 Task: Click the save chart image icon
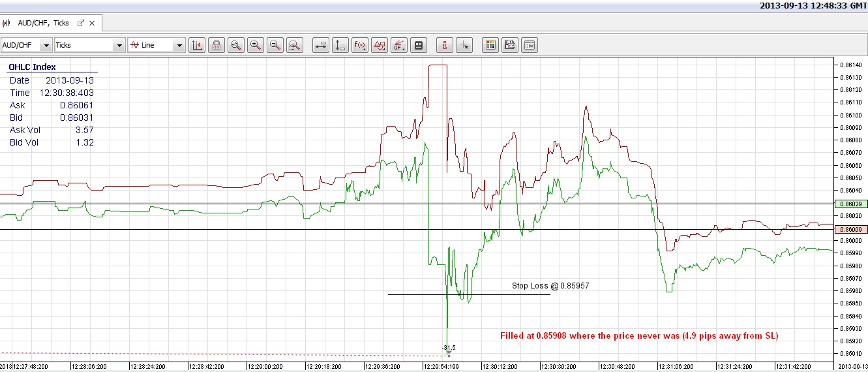(510, 45)
